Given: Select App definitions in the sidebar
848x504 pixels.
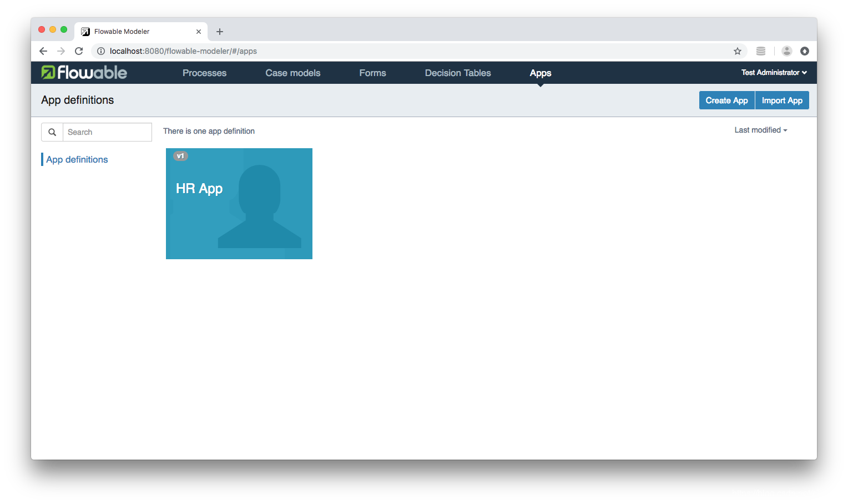Looking at the screenshot, I should click(77, 159).
